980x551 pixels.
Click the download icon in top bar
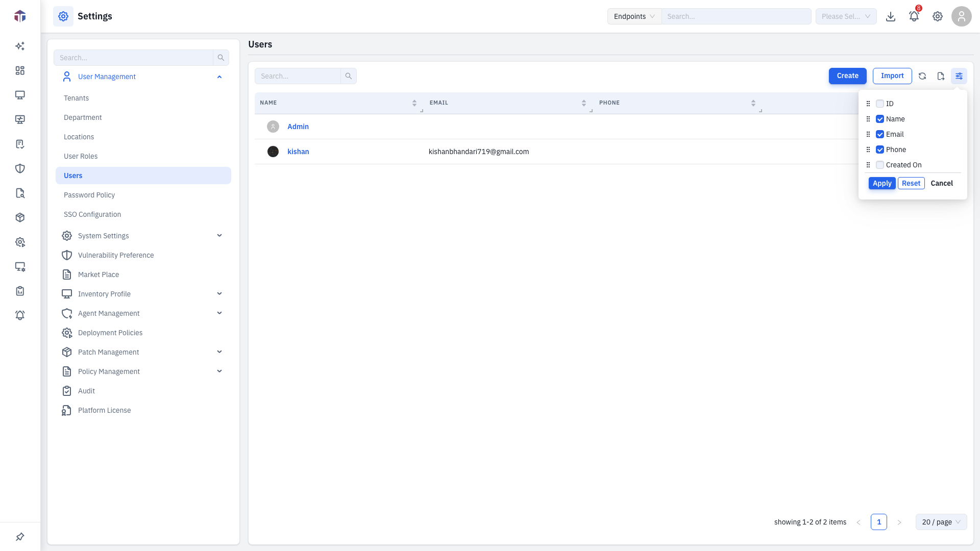pos(891,16)
